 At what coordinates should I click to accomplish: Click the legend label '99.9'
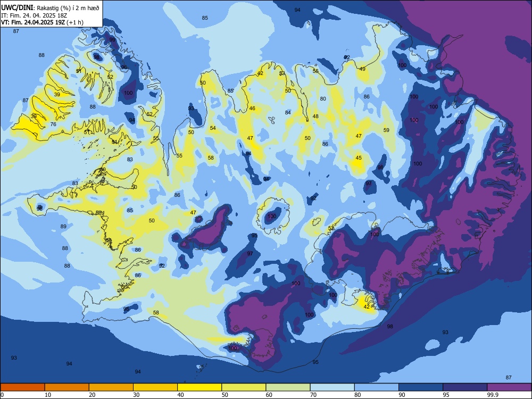(x=493, y=395)
